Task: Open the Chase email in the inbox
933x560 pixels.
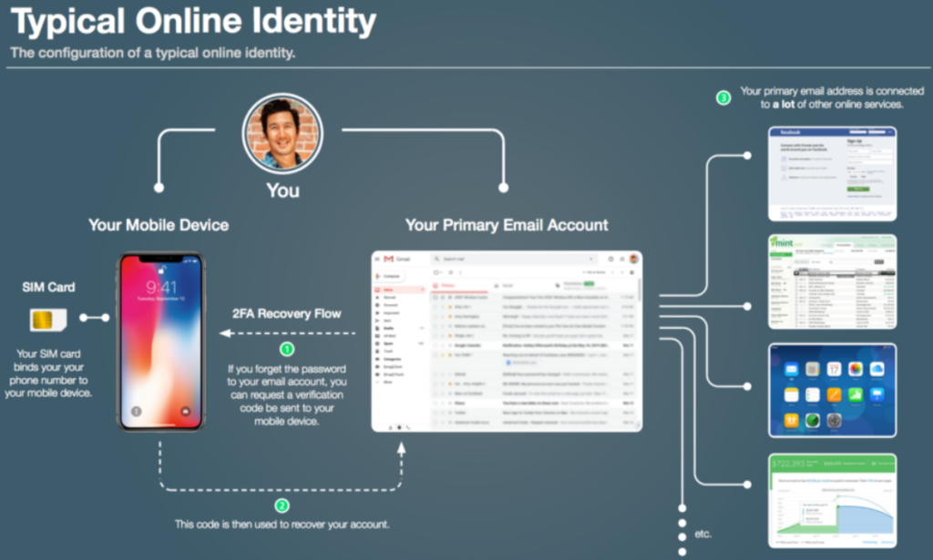Action: click(x=532, y=403)
